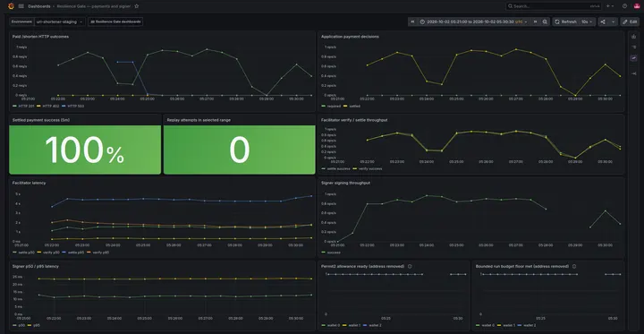644x334 pixels.
Task: Click the 0 replay attempts stat value
Action: point(240,150)
